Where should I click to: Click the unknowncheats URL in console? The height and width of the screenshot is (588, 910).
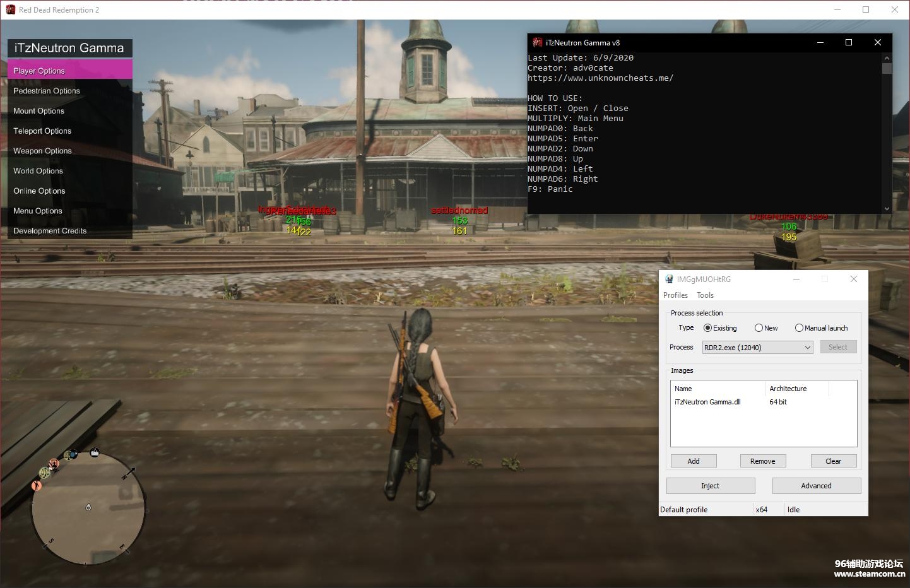coord(600,78)
